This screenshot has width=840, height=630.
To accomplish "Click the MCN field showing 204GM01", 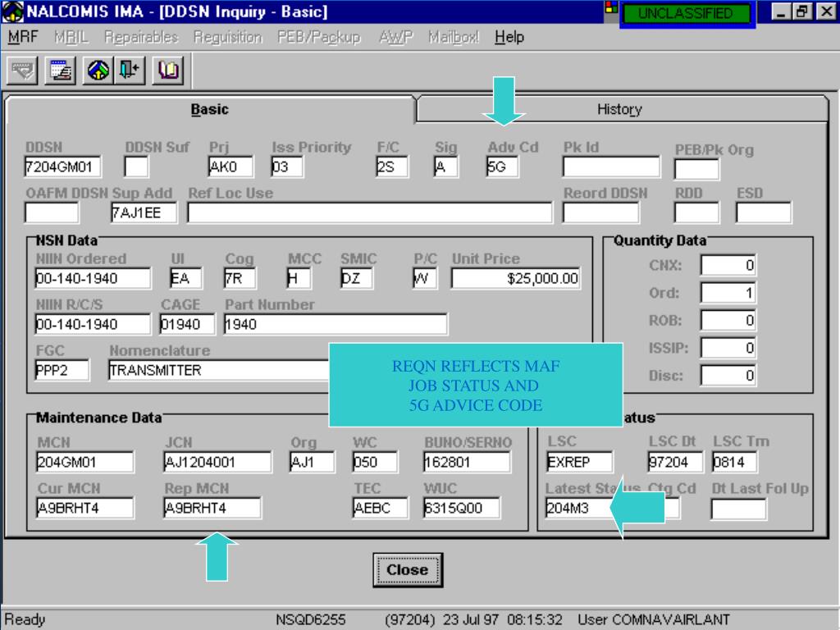I will (x=84, y=463).
